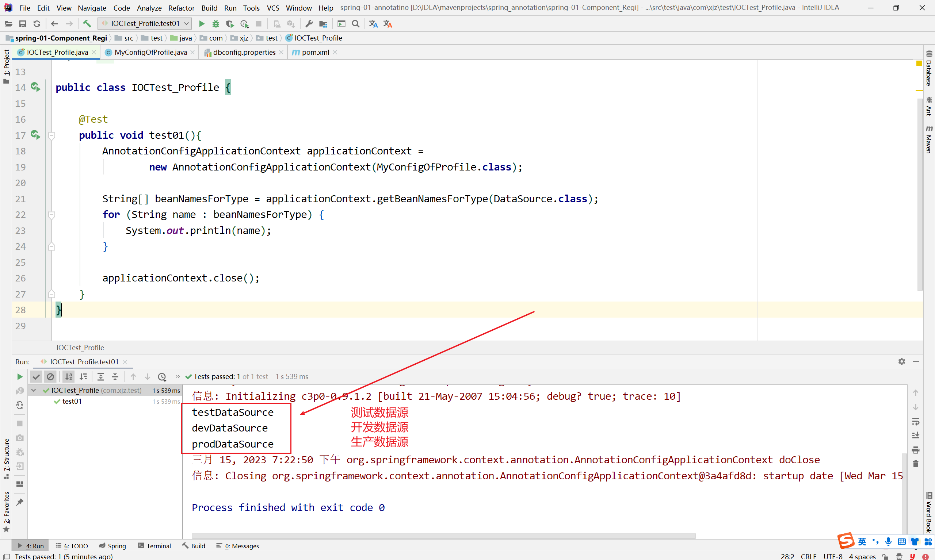935x560 pixels.
Task: Pin the Run tab
Action: (20, 502)
